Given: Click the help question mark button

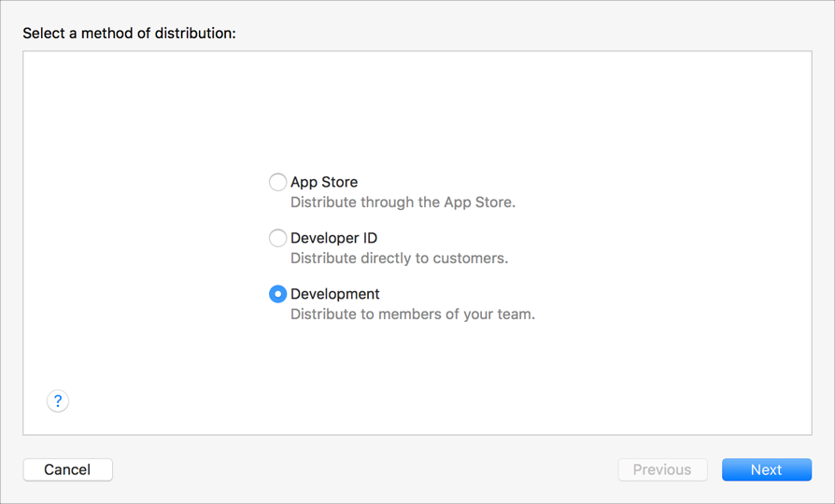Looking at the screenshot, I should (x=58, y=400).
